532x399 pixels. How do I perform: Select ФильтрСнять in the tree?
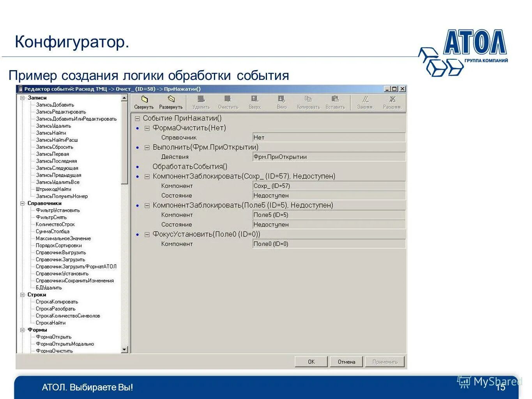(51, 217)
